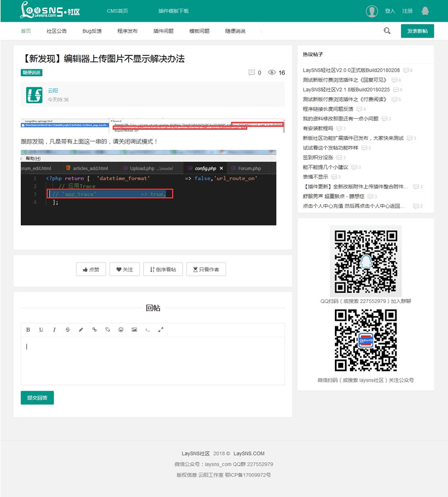Insert code block in reply editor
This screenshot has height=497, width=448.
[x=147, y=330]
